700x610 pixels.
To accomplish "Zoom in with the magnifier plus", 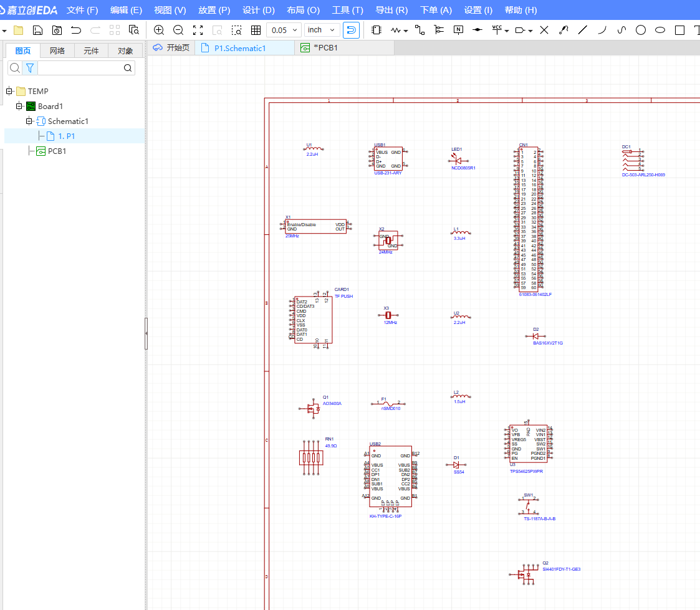I will (x=158, y=31).
